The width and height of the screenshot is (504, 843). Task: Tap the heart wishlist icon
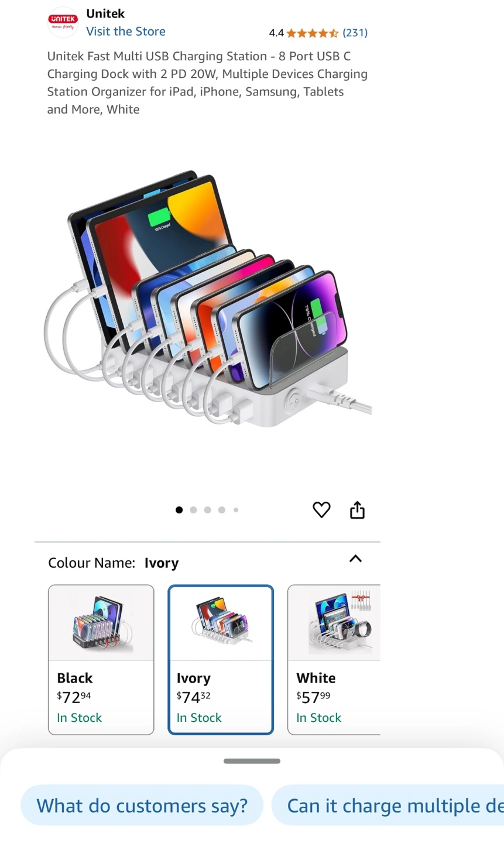(321, 510)
